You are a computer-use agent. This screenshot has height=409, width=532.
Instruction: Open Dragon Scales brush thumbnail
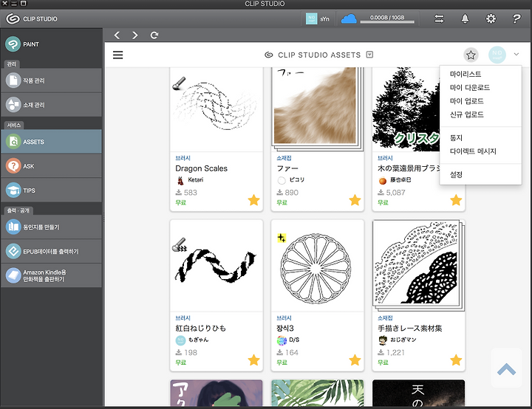tap(216, 109)
